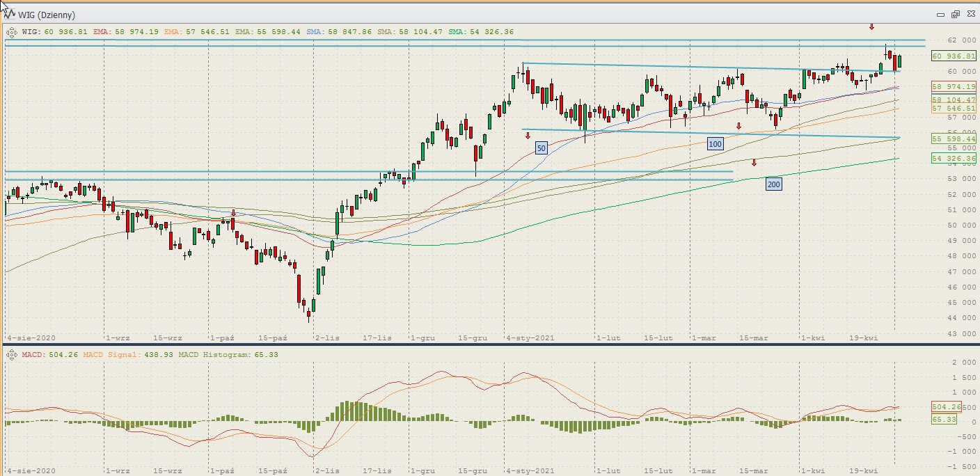Click the 60 936.81 price axis label
This screenshot has width=980, height=476.
pos(954,56)
